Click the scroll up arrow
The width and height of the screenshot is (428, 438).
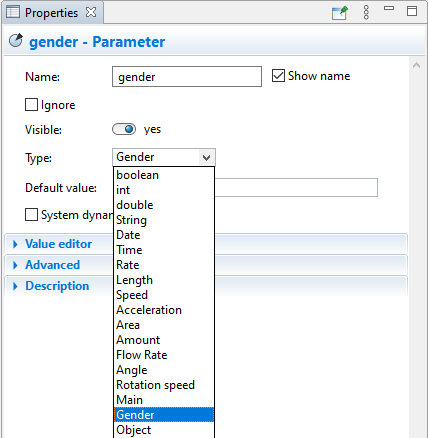416,65
